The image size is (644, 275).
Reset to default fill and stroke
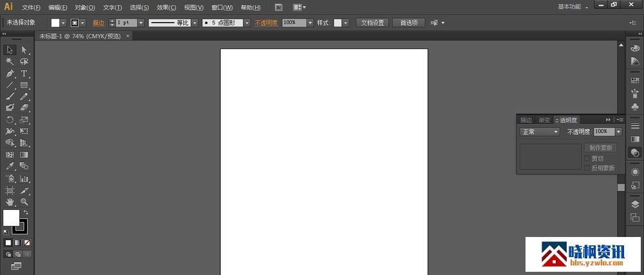pos(6,232)
